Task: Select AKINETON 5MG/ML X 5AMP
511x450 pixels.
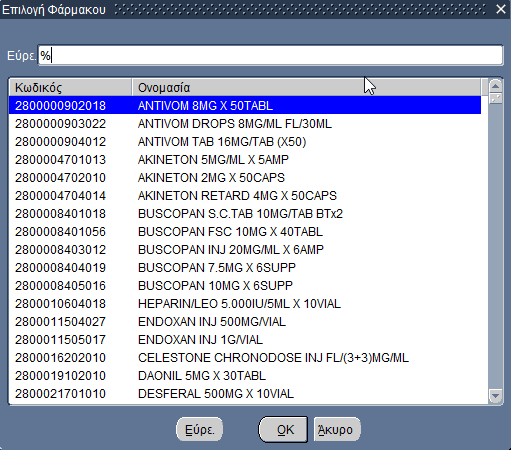Action: pyautogui.click(x=245, y=160)
